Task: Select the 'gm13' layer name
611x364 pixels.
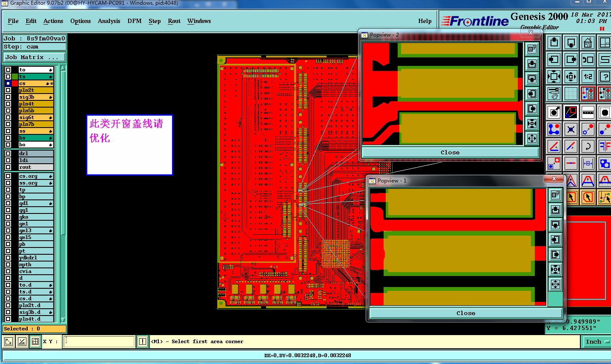Action: coord(36,230)
